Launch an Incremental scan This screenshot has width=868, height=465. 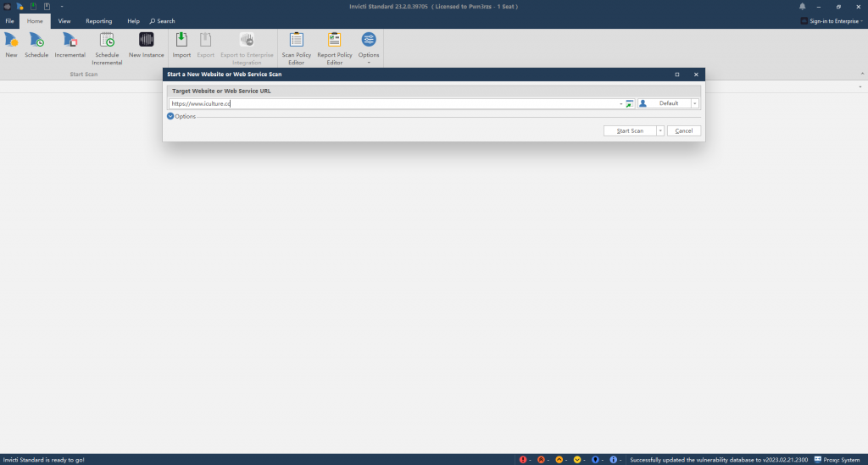[x=70, y=46]
